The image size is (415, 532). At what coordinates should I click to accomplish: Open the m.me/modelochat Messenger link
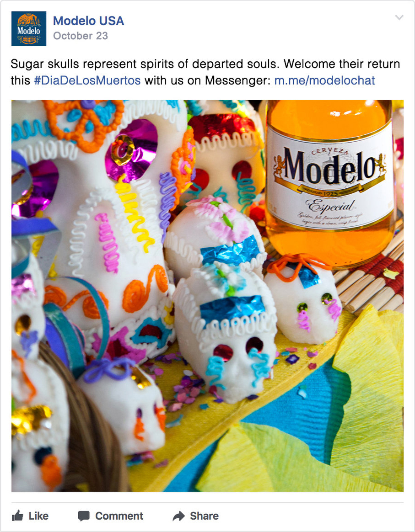click(325, 80)
